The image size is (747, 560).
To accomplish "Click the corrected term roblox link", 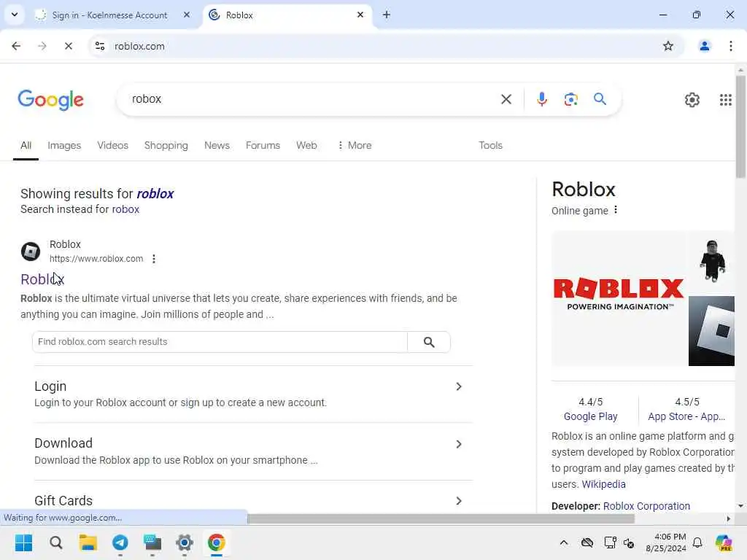I will pyautogui.click(x=155, y=194).
